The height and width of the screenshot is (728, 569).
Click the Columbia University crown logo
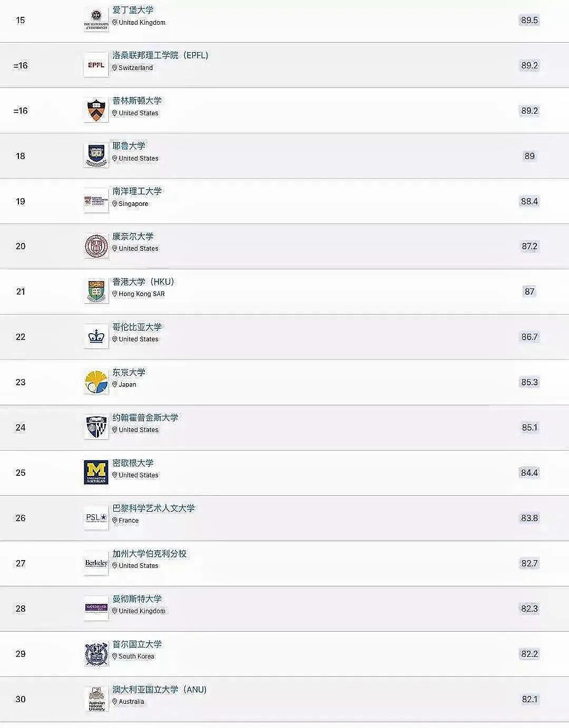96,337
